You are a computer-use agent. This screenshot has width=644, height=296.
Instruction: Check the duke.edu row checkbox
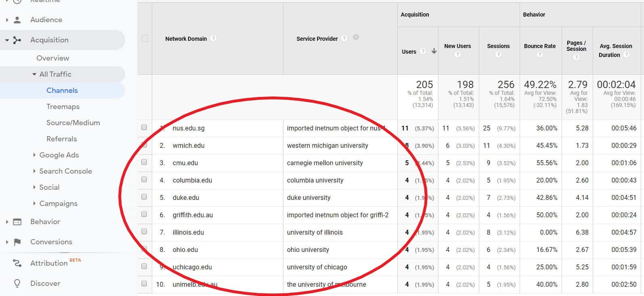pos(144,197)
